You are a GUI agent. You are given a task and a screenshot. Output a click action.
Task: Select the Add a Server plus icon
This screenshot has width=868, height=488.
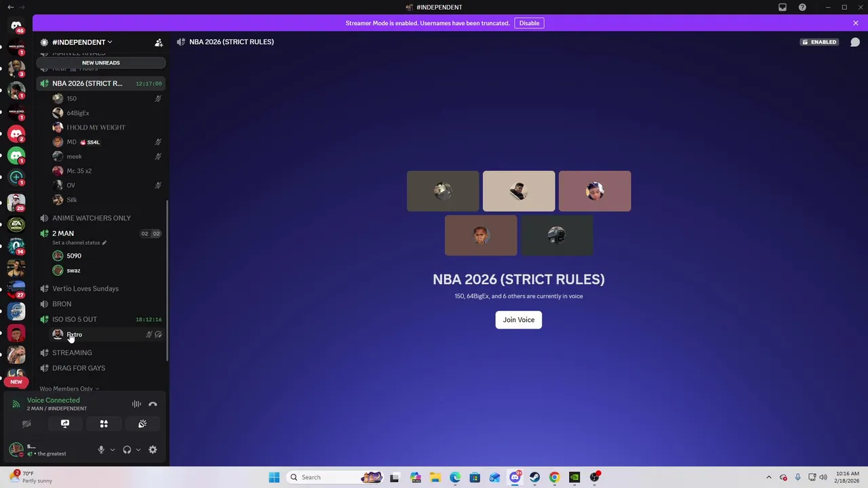16,177
